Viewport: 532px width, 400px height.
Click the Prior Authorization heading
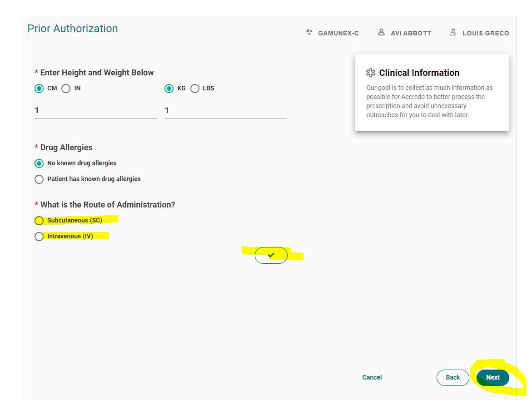click(73, 29)
